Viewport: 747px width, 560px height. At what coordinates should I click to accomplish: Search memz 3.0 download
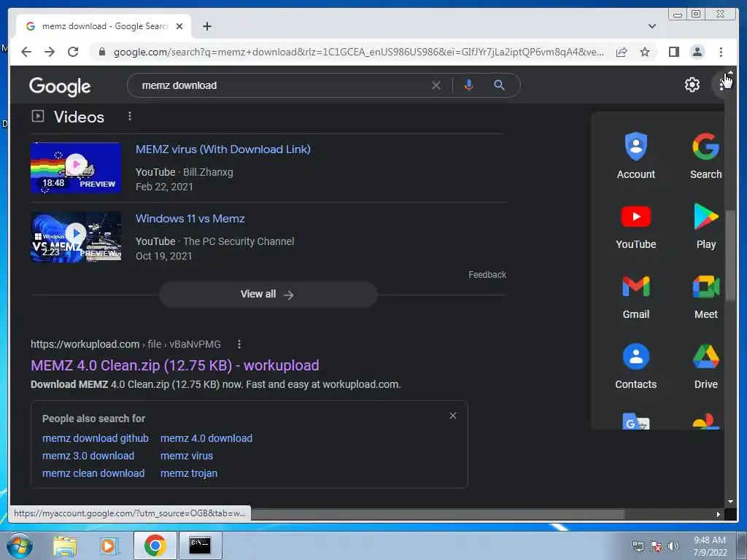88,456
